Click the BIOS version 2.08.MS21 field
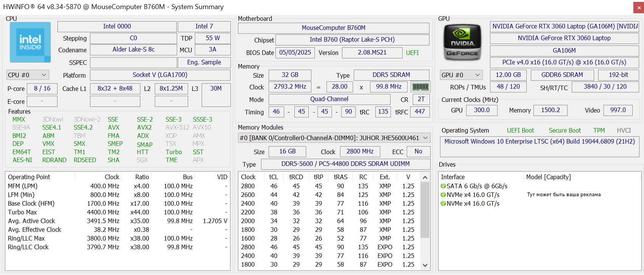This screenshot has height=275, width=644. click(x=372, y=53)
